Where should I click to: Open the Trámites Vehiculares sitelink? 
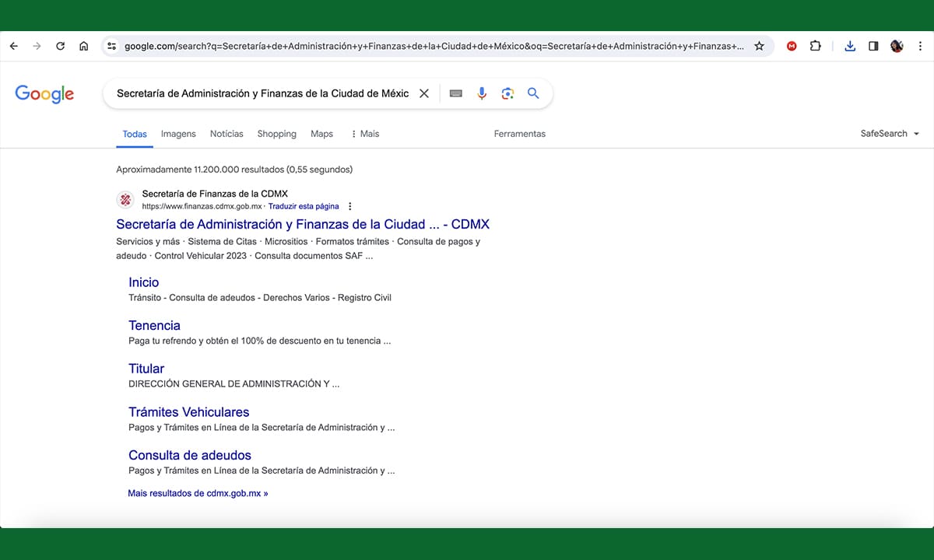pyautogui.click(x=189, y=412)
